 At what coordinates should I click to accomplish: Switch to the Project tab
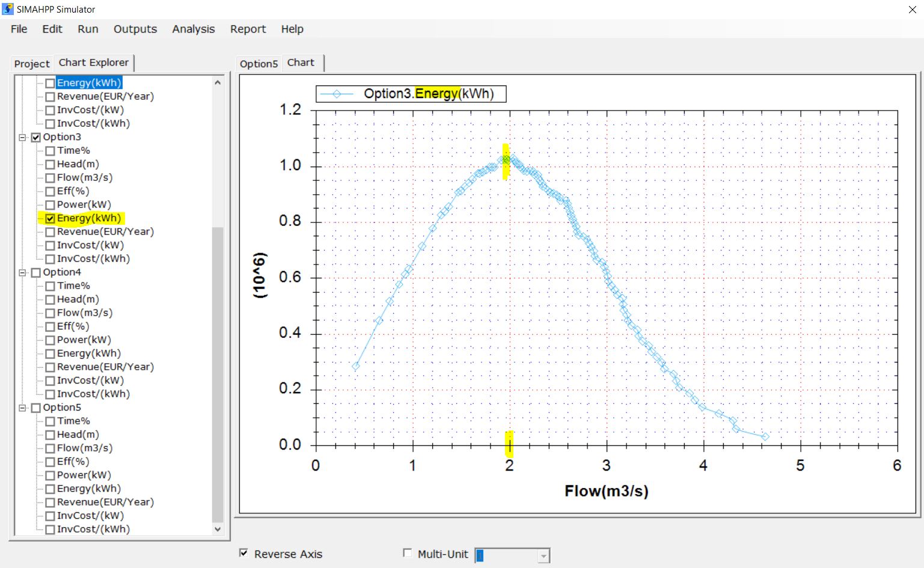coord(32,64)
